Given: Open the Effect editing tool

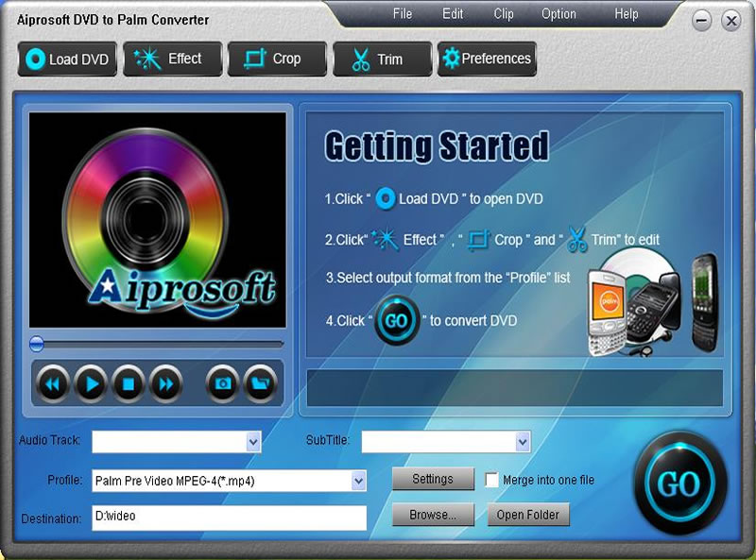Looking at the screenshot, I should [x=172, y=59].
